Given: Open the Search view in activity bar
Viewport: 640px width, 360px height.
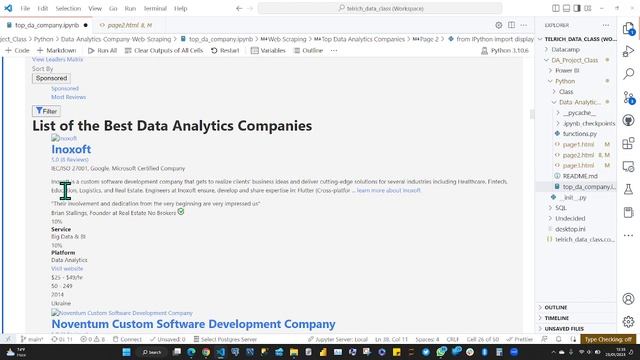Looking at the screenshot, I should click(629, 74).
